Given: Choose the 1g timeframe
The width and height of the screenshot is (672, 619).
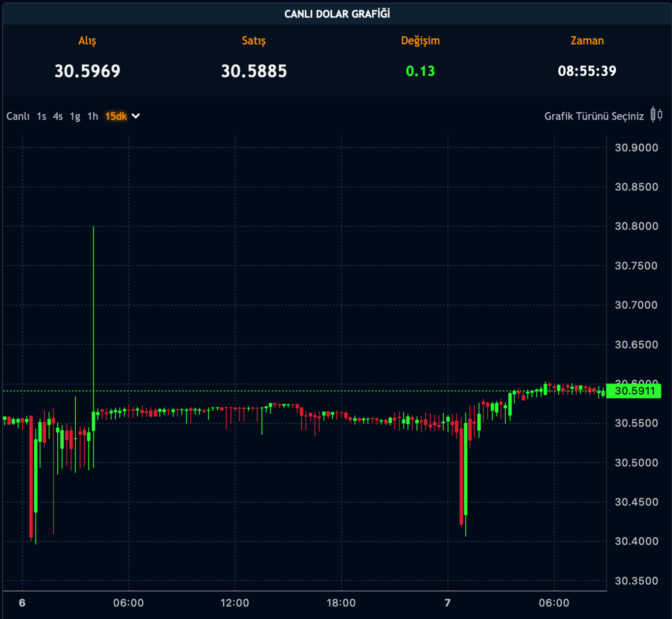Looking at the screenshot, I should coord(75,116).
